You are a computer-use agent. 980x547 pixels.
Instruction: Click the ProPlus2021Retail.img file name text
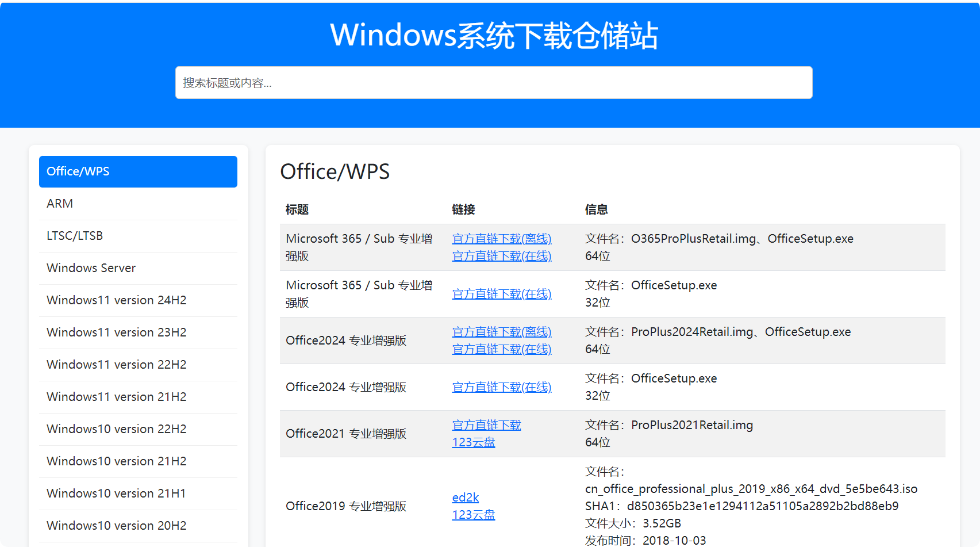click(692, 425)
